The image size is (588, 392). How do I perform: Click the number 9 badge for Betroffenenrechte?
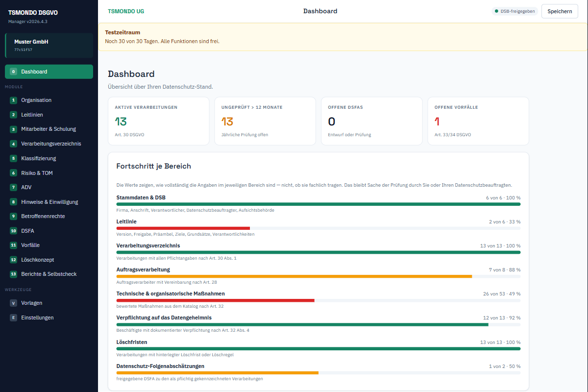13,216
